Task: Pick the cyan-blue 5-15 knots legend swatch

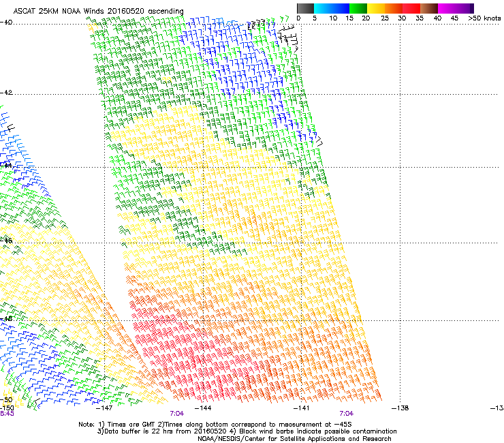Action: pos(332,8)
